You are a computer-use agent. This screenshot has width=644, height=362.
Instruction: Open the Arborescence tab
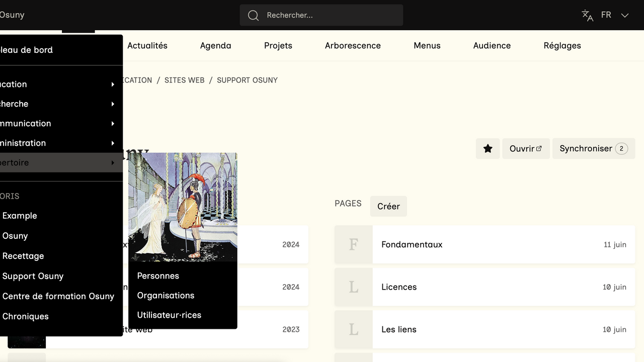[353, 46]
